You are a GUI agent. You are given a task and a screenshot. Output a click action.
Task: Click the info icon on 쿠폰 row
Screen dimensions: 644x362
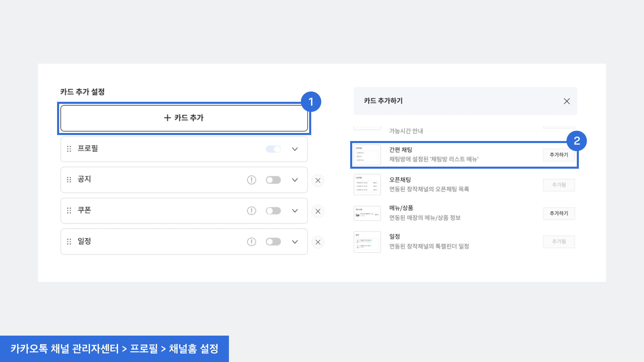[251, 211]
